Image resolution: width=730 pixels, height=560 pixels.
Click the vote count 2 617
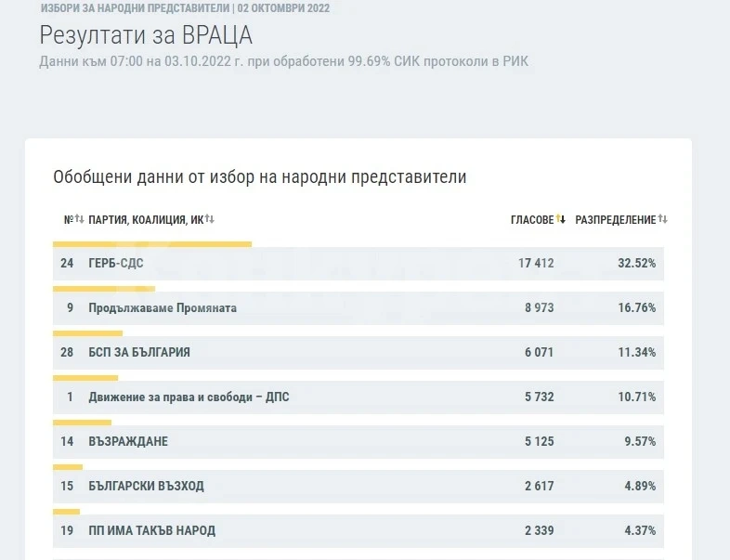pyautogui.click(x=540, y=486)
